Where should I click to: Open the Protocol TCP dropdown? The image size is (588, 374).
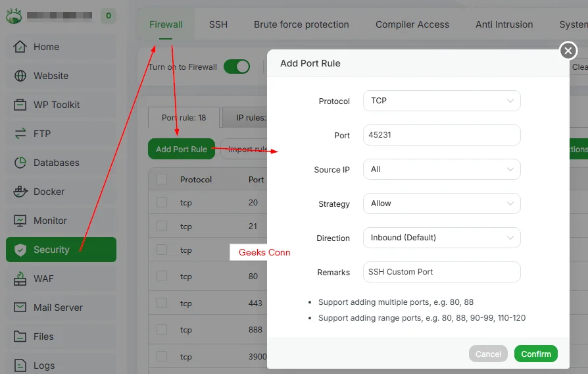[442, 101]
